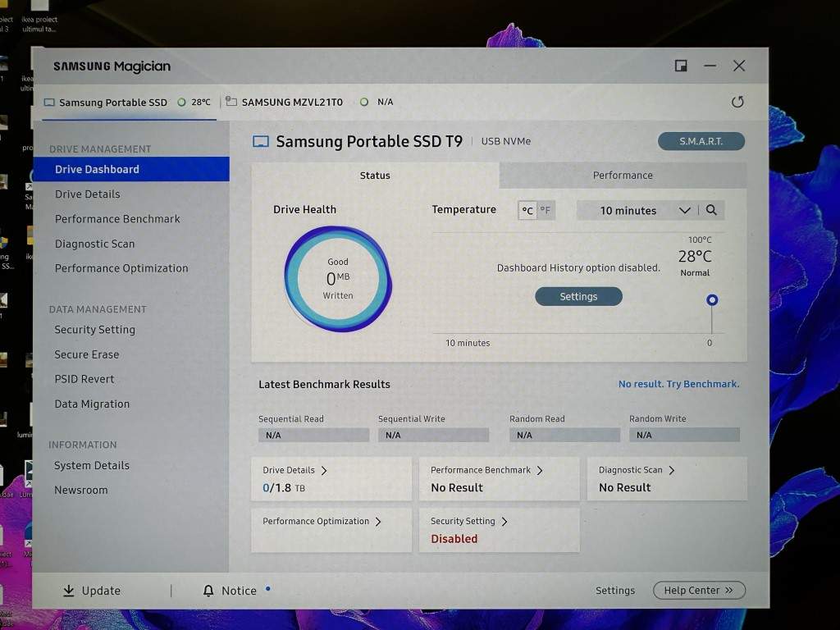Open the Help Center button
Image resolution: width=840 pixels, height=630 pixels.
pos(699,590)
